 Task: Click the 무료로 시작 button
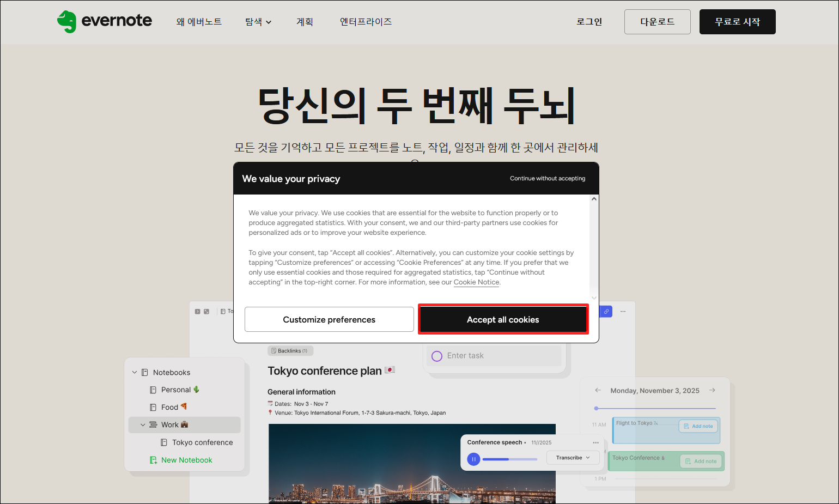(x=738, y=22)
